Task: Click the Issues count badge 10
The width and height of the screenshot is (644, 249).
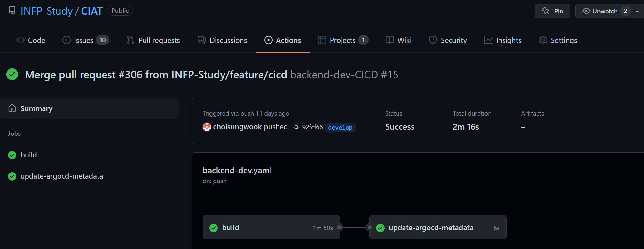Action: point(103,40)
